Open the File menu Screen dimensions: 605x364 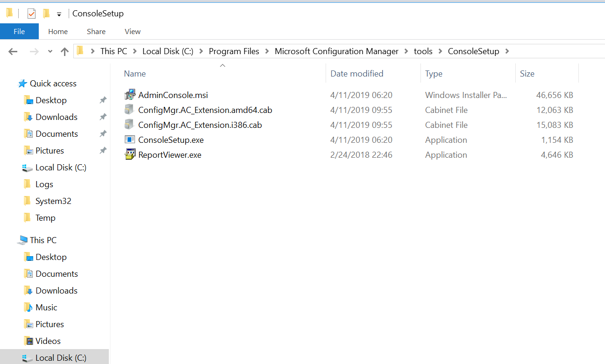click(x=19, y=31)
